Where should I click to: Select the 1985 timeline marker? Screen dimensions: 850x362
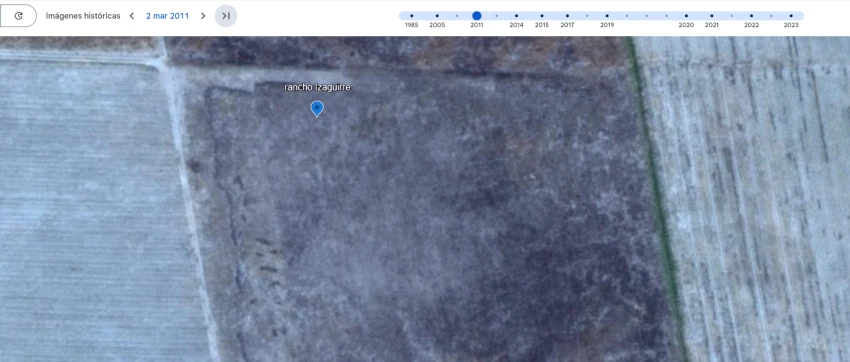coord(411,16)
